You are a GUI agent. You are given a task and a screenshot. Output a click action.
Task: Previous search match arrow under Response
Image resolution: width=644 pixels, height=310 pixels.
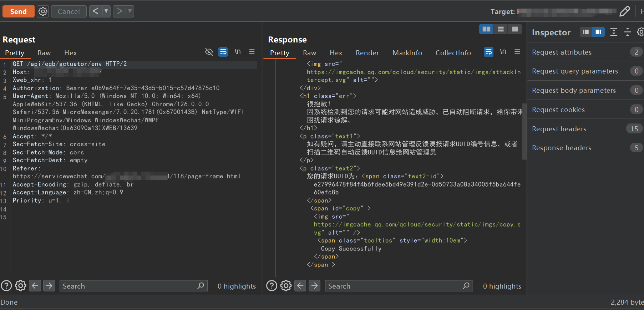300,286
